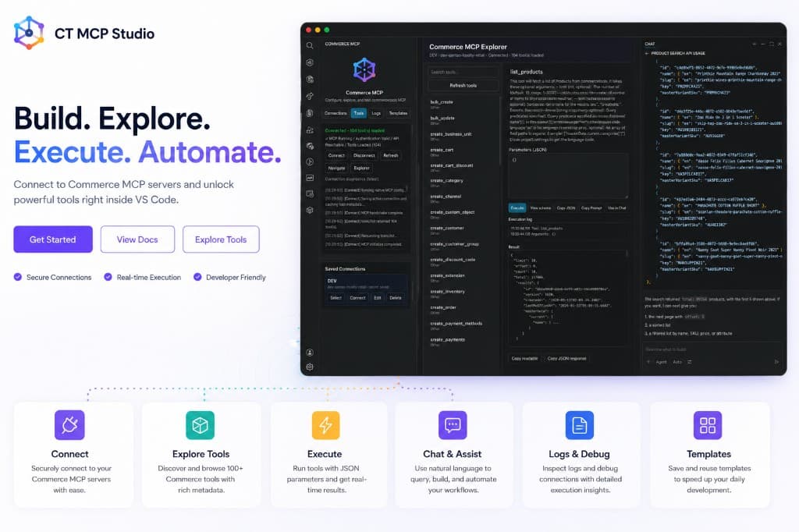The image size is (799, 532).
Task: Click Delete on the saved DEV connection
Action: [x=396, y=298]
